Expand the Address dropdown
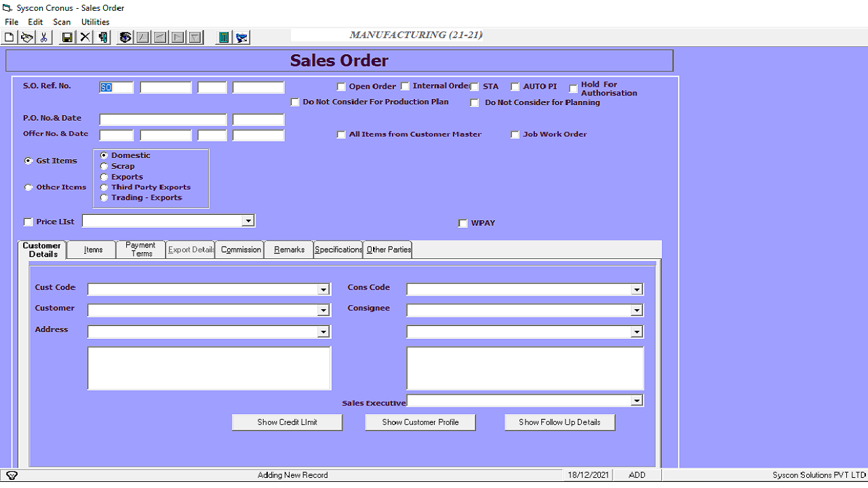Viewport: 868px width, 488px height. [x=323, y=332]
